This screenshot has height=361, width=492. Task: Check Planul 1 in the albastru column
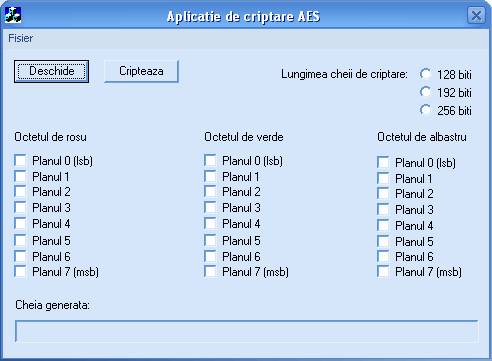click(x=383, y=179)
